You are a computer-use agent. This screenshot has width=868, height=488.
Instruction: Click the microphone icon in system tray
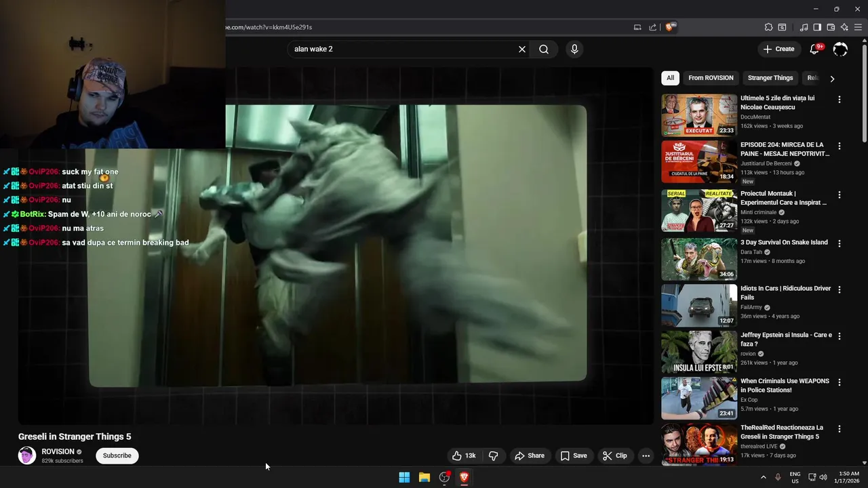pos(778,477)
